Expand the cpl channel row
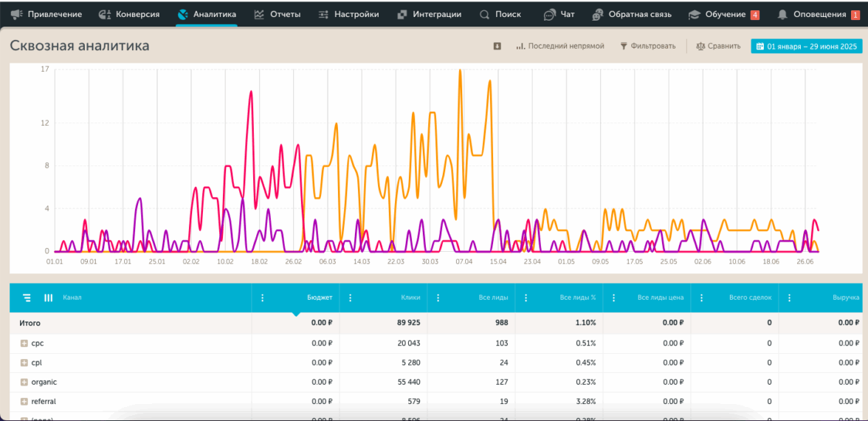 click(x=24, y=363)
